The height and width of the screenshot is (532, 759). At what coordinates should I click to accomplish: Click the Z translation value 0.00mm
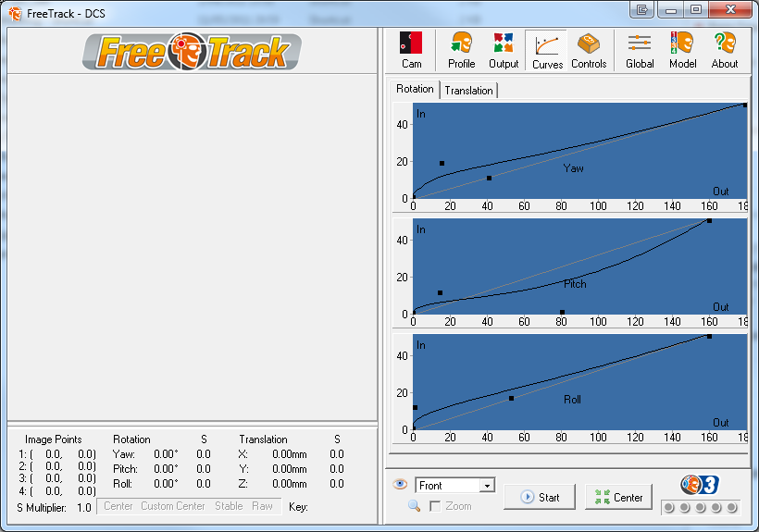289,484
